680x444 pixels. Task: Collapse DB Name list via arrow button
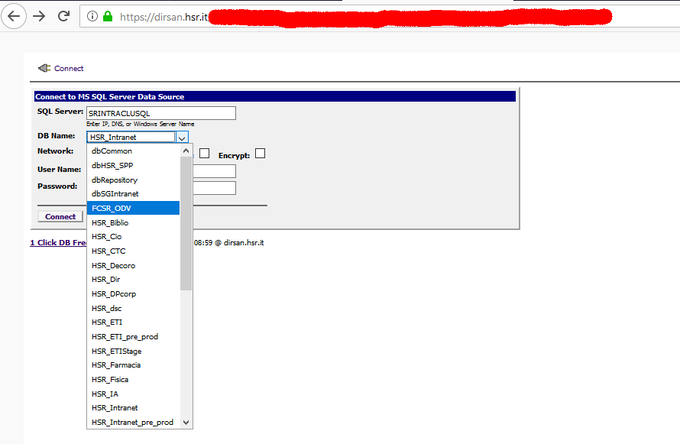click(182, 138)
